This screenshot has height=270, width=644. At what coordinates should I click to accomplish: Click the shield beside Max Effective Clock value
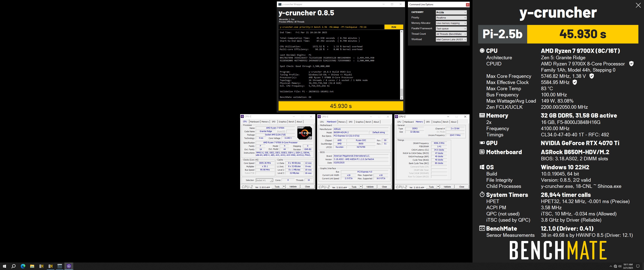coord(575,82)
